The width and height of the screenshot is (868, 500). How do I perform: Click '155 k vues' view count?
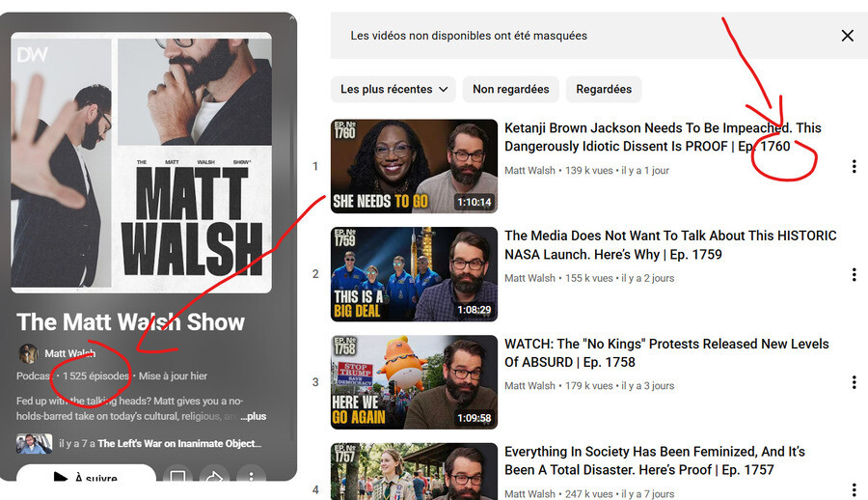tap(589, 278)
